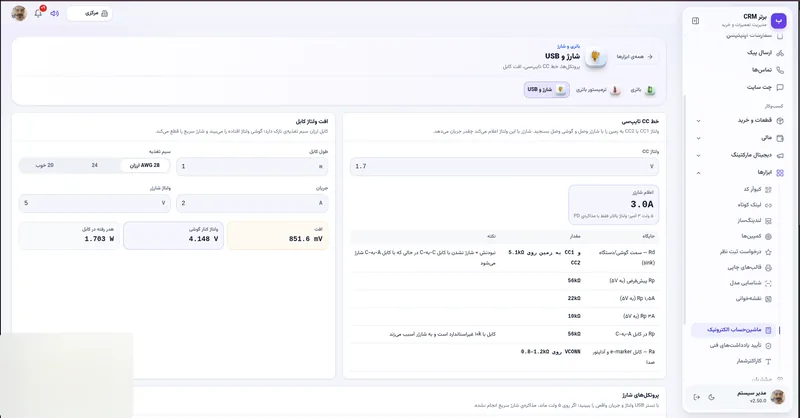Click the text icon beside کاراکترشمار

768,361
